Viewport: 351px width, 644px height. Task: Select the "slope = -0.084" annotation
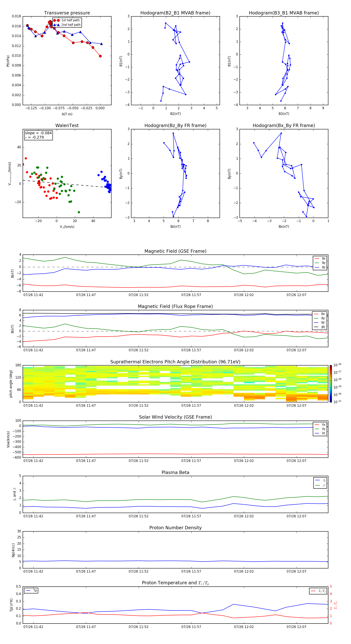tap(38, 133)
